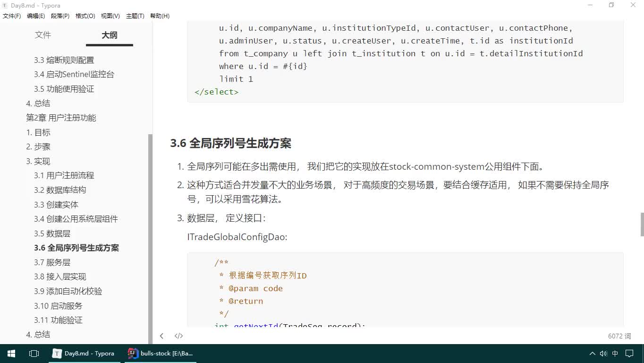The image size is (644, 363).
Task: Toggle source code mode icon
Action: click(x=178, y=336)
